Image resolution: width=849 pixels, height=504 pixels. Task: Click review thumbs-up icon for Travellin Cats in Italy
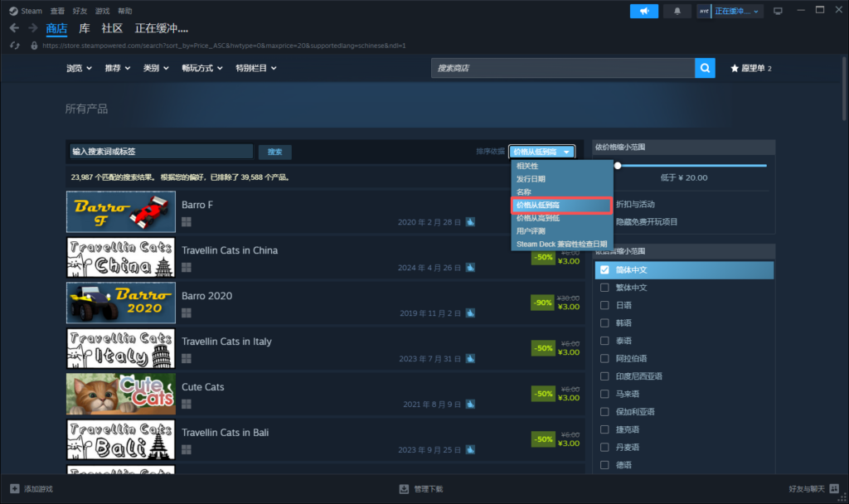470,358
